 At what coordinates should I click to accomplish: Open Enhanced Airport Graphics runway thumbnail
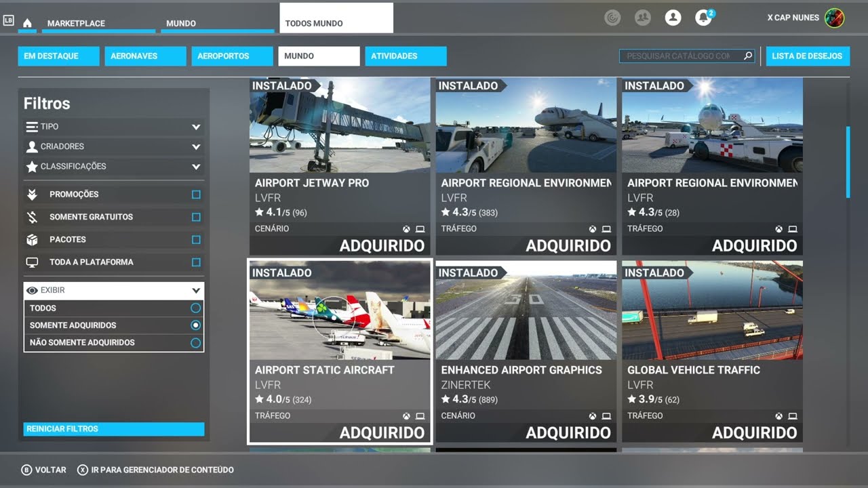click(x=526, y=312)
